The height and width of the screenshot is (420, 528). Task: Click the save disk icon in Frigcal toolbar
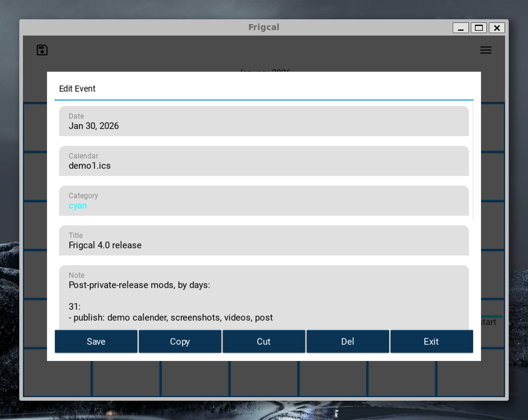click(x=42, y=50)
